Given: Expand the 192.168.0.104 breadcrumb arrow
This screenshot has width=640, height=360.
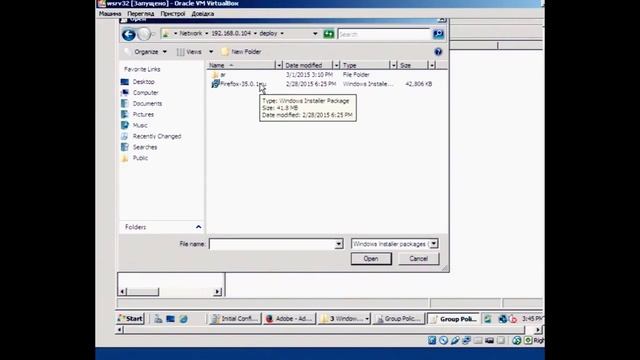Looking at the screenshot, I should (x=256, y=33).
